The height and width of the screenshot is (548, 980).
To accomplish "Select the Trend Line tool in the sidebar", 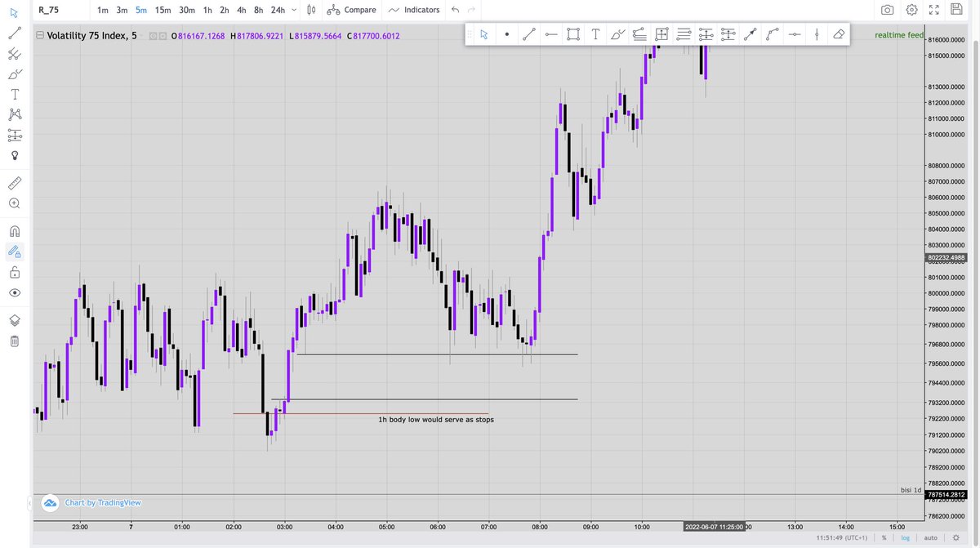I will (x=14, y=33).
